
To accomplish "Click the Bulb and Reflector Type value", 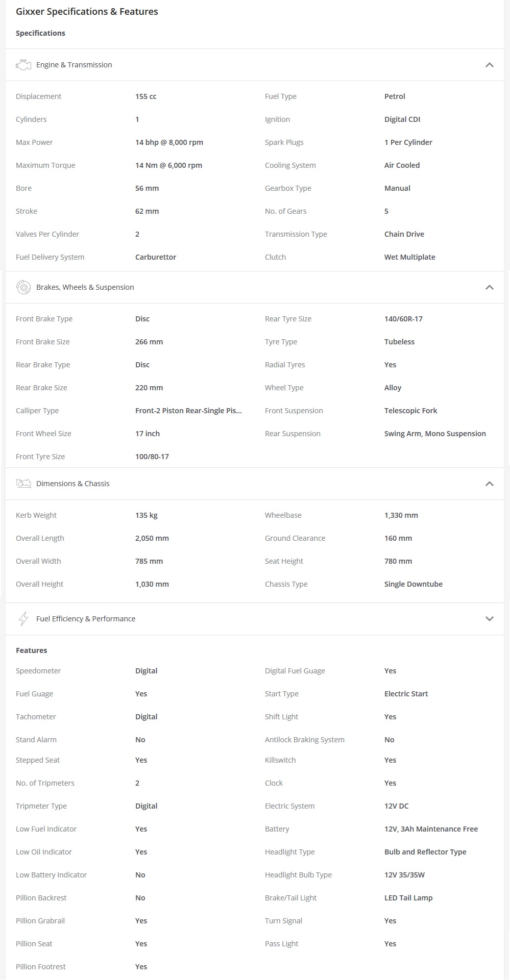I will click(425, 852).
